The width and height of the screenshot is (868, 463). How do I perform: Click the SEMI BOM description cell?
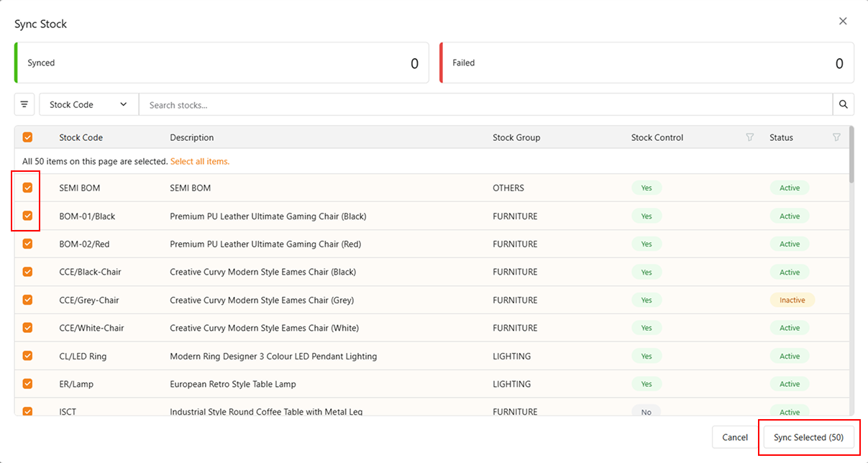(x=191, y=188)
